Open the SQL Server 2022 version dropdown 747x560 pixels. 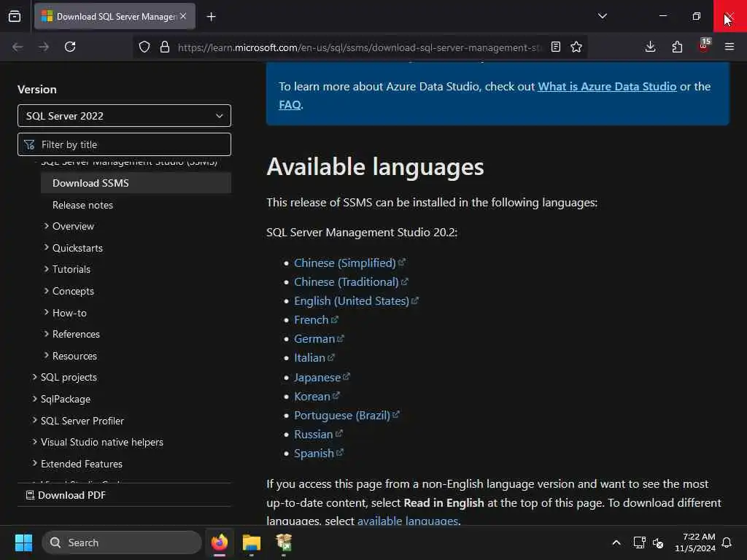click(x=124, y=116)
